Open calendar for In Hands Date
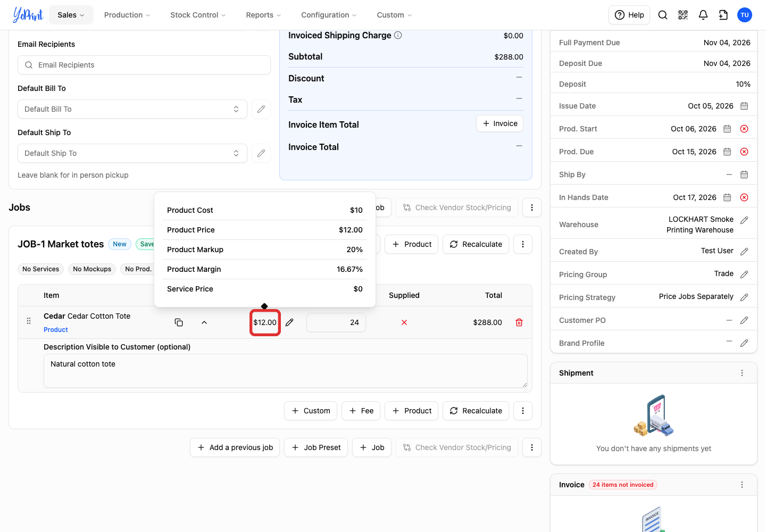 [727, 197]
